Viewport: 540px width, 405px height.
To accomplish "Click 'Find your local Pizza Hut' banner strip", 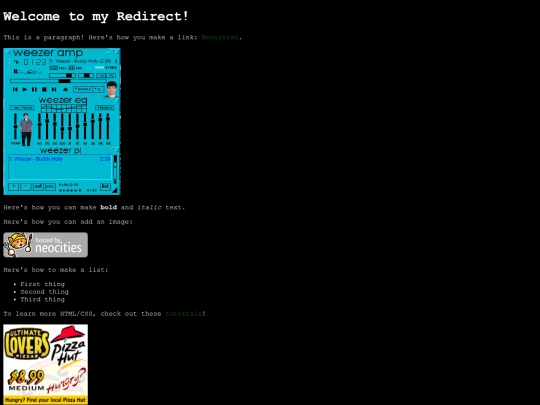I will tap(45, 400).
